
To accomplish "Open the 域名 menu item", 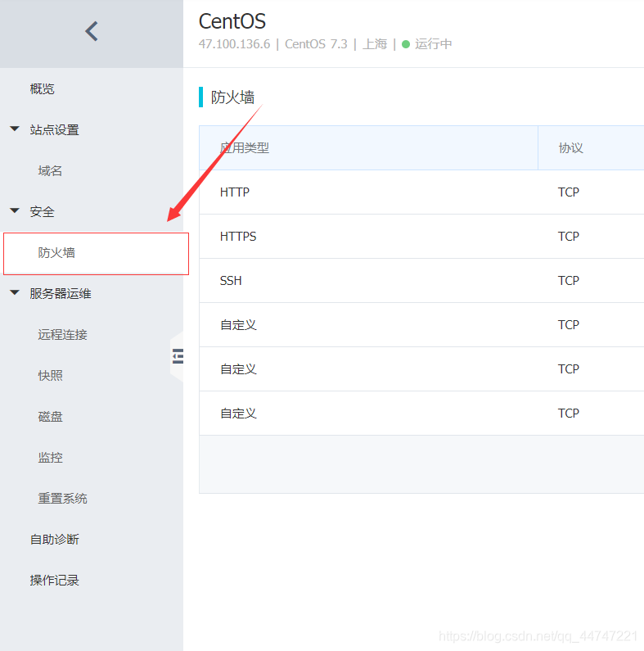I will point(50,170).
